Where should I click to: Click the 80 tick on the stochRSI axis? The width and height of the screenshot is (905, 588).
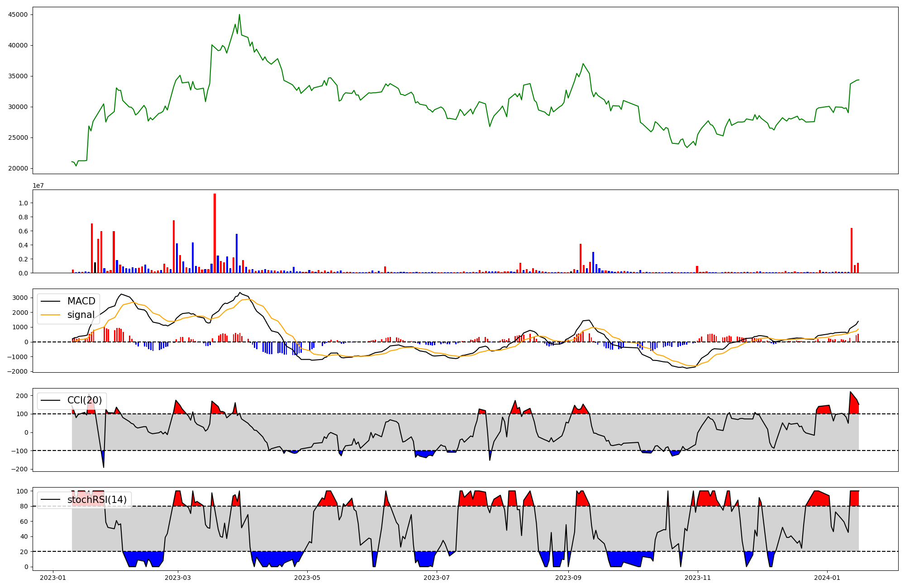pyautogui.click(x=24, y=506)
